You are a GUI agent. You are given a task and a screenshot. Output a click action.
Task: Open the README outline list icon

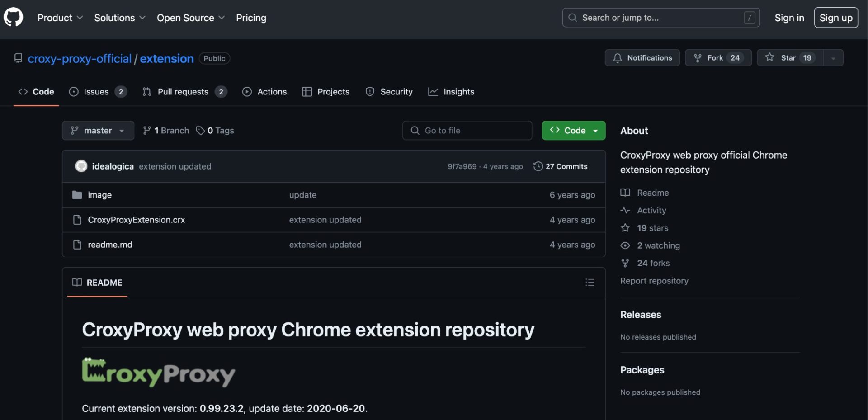point(590,282)
